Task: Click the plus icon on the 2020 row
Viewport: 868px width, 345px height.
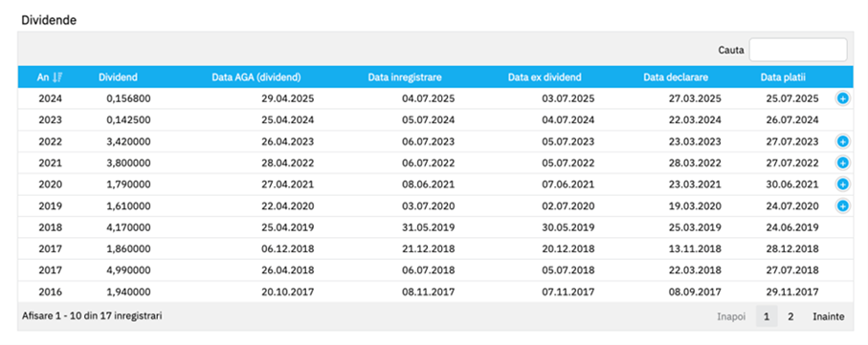Action: tap(842, 184)
